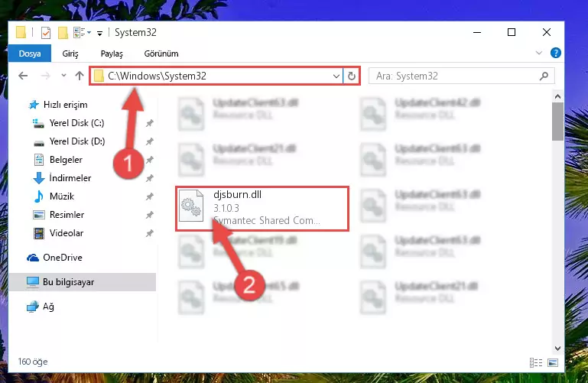
Task: Click pin icon next to Yerel Disk (C:)
Action: [150, 123]
